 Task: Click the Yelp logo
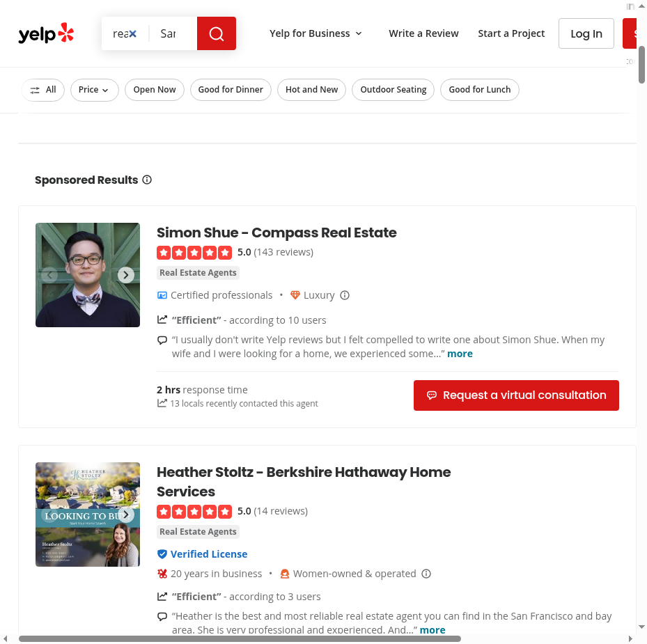46,33
